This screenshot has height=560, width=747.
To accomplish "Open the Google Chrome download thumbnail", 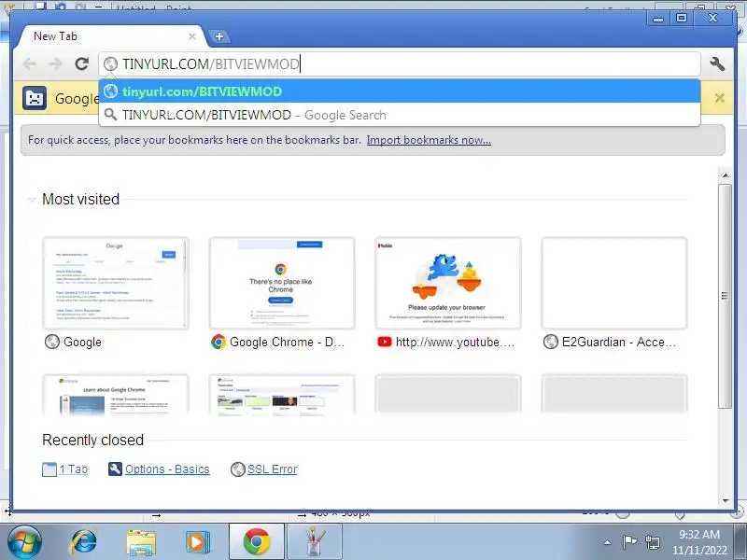I will click(282, 284).
